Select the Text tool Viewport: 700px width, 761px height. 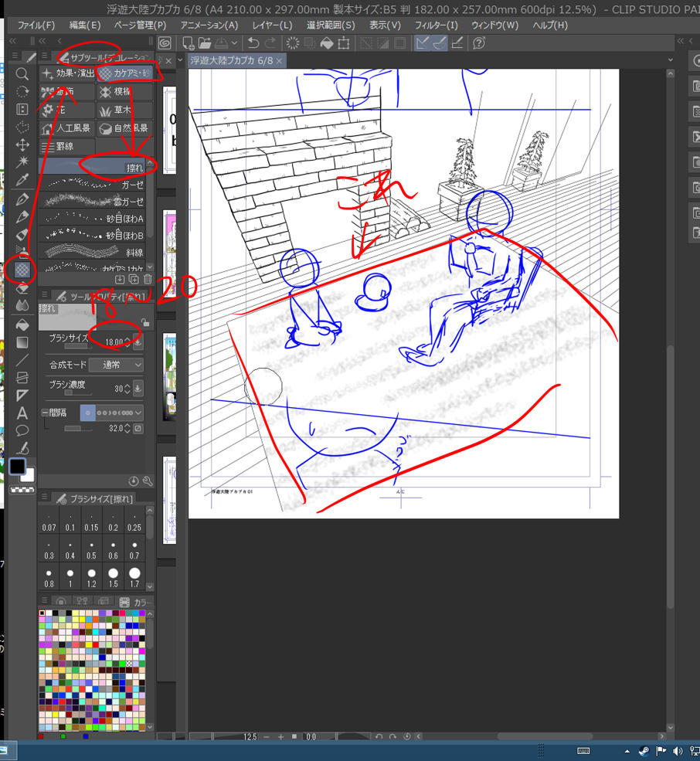[x=22, y=413]
